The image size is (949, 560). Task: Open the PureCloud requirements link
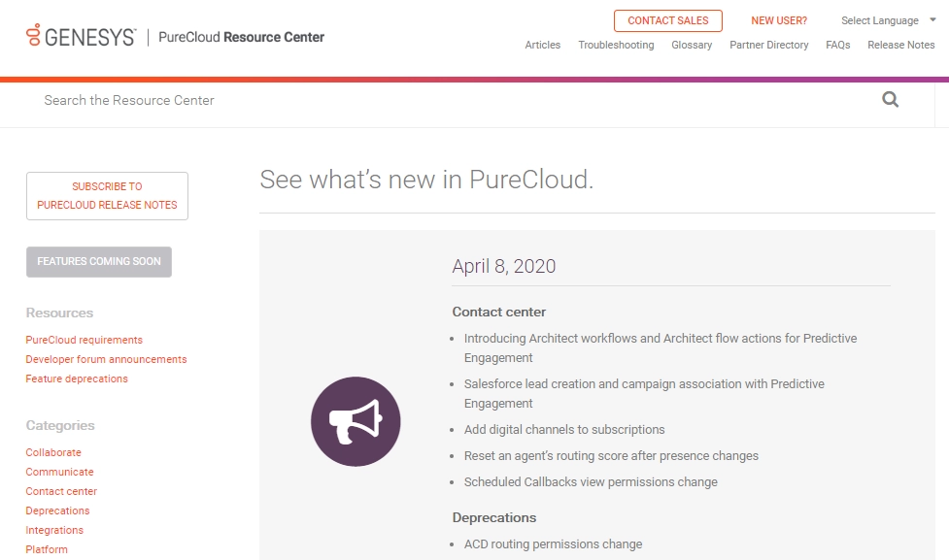coord(85,340)
